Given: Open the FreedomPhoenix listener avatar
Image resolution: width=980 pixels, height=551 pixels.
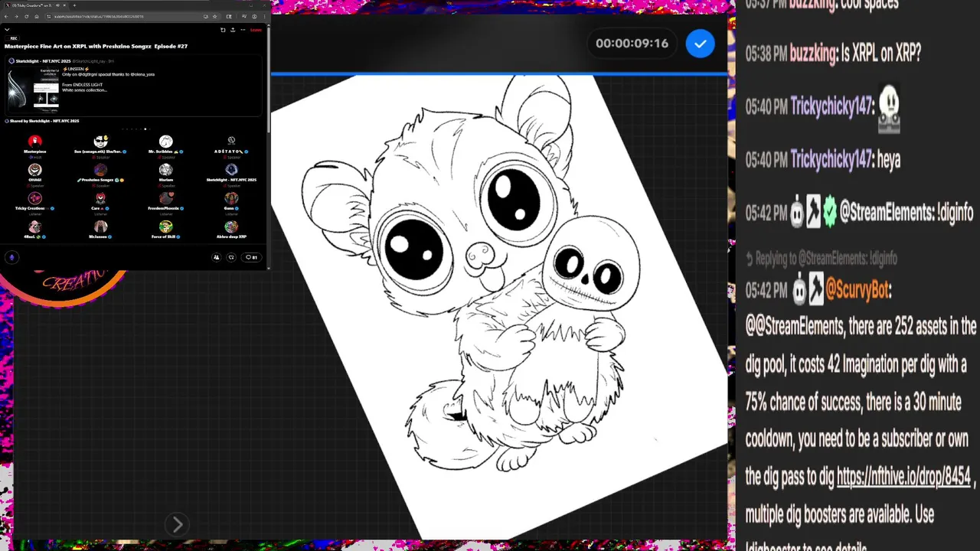Looking at the screenshot, I should click(166, 198).
